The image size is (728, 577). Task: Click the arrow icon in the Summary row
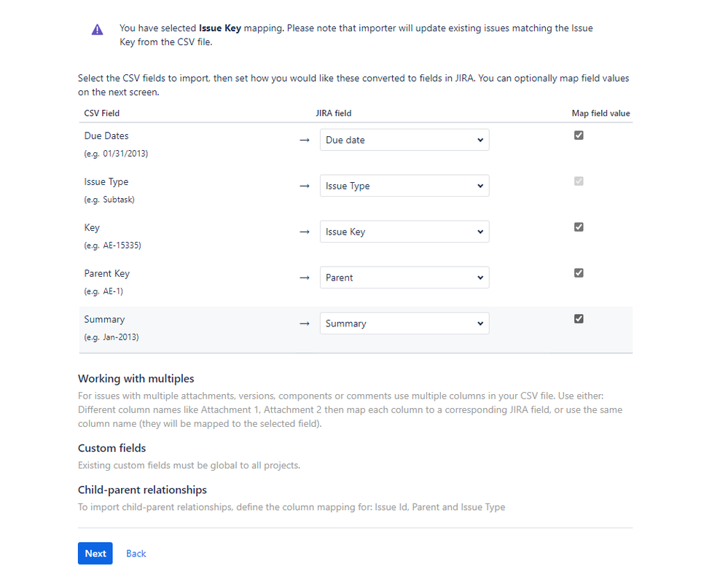305,323
